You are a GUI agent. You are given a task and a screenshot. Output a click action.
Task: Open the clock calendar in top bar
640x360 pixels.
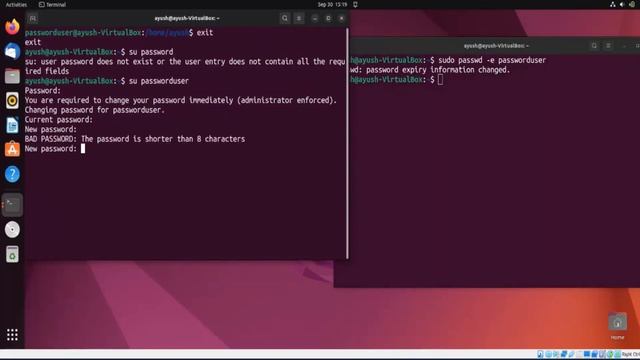(x=332, y=4)
